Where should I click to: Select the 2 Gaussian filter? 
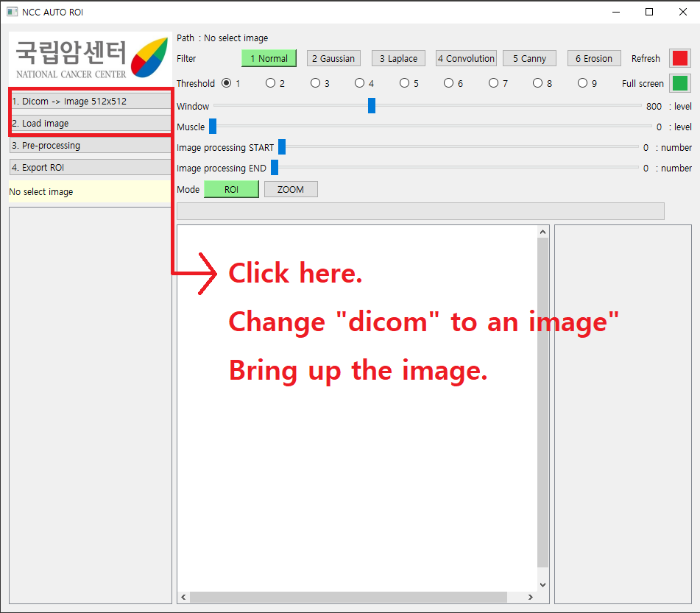[333, 58]
